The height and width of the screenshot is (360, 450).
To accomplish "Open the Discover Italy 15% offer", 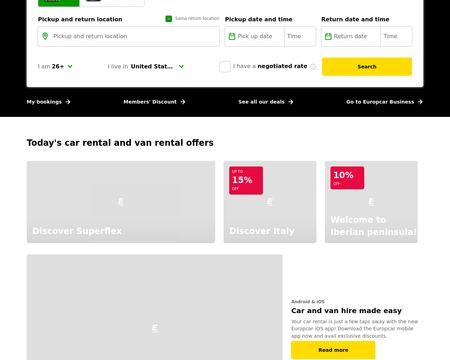I will 270,202.
